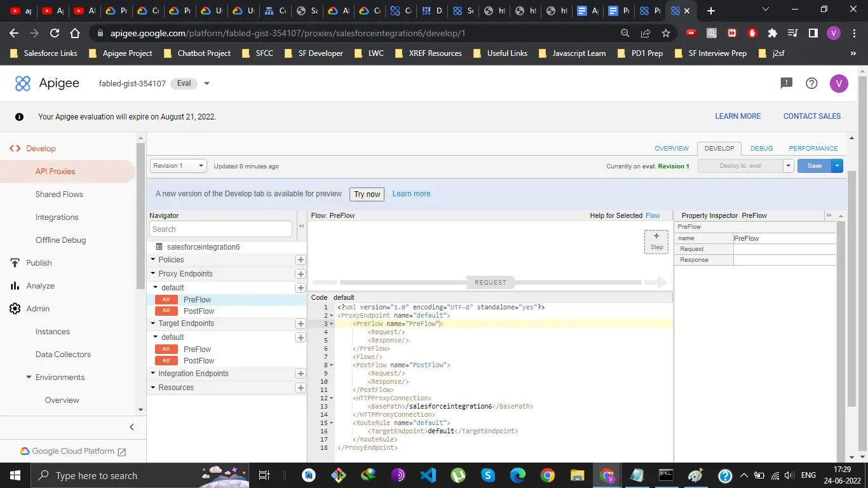Image resolution: width=868 pixels, height=488 pixels.
Task: Click the LEARN MORE banner link
Action: (738, 116)
